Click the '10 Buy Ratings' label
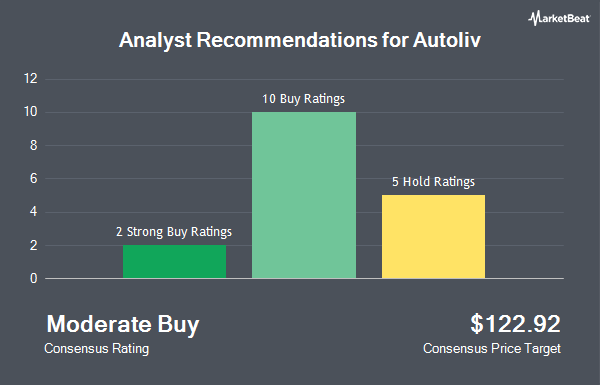This screenshot has width=600, height=385. (303, 99)
